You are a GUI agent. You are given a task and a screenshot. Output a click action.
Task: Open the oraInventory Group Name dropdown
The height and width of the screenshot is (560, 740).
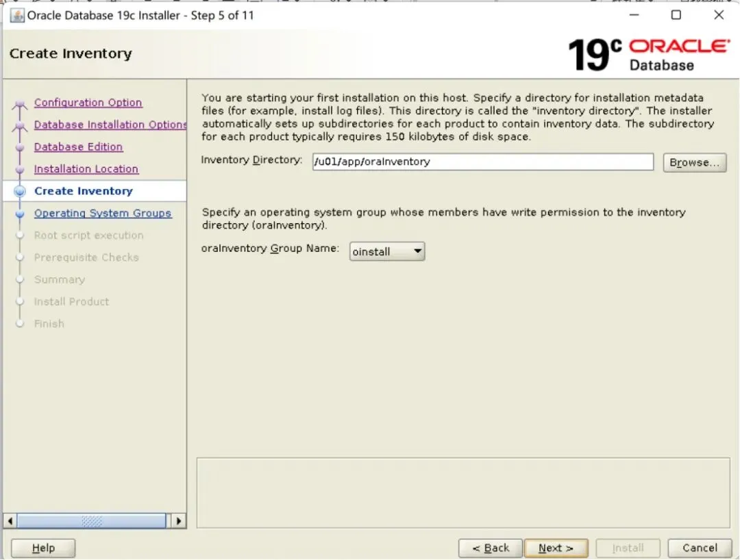coord(387,251)
